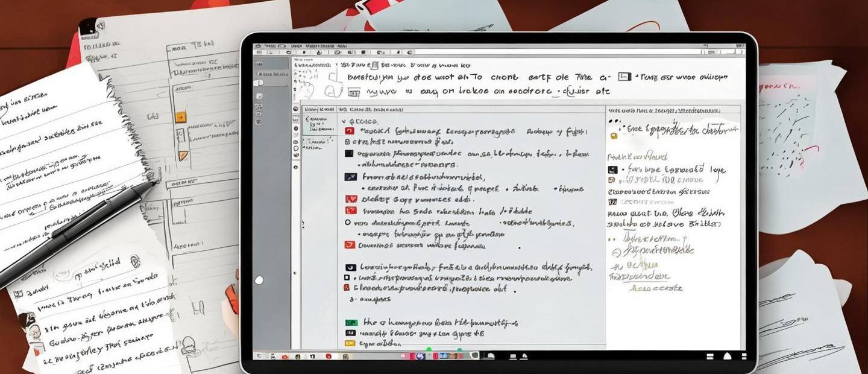Click the yellow square marker ending the notes list

coord(349,343)
